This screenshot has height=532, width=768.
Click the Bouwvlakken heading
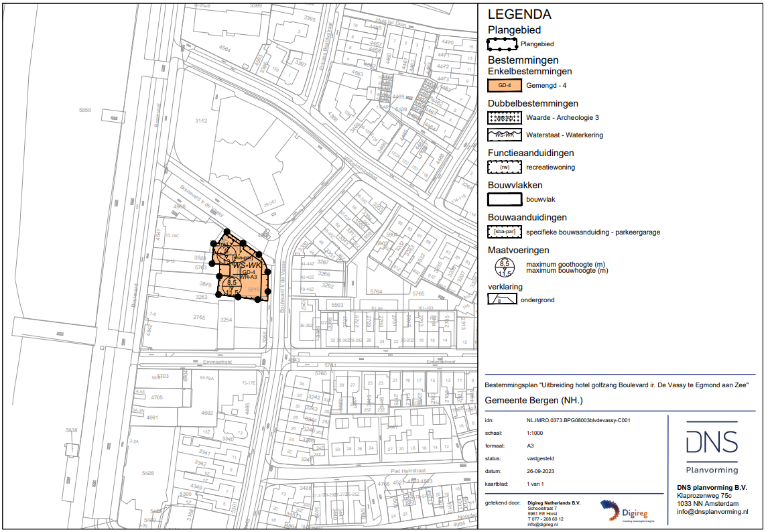click(x=515, y=185)
